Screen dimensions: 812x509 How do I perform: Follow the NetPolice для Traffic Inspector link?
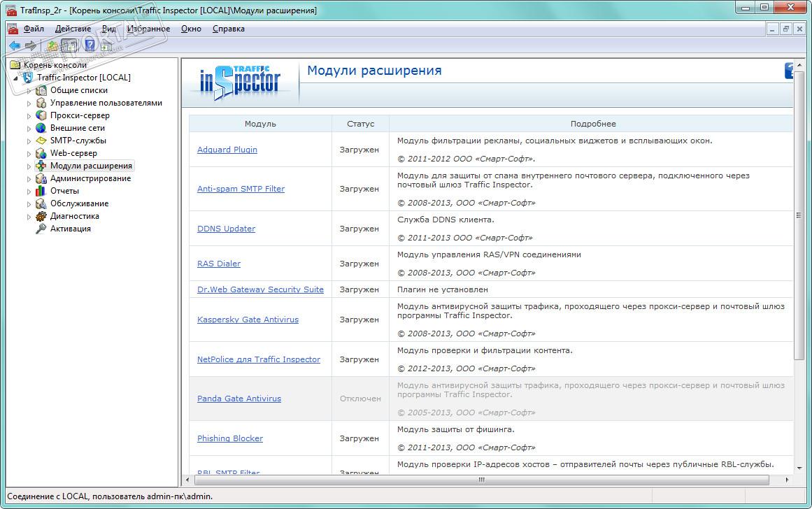259,359
